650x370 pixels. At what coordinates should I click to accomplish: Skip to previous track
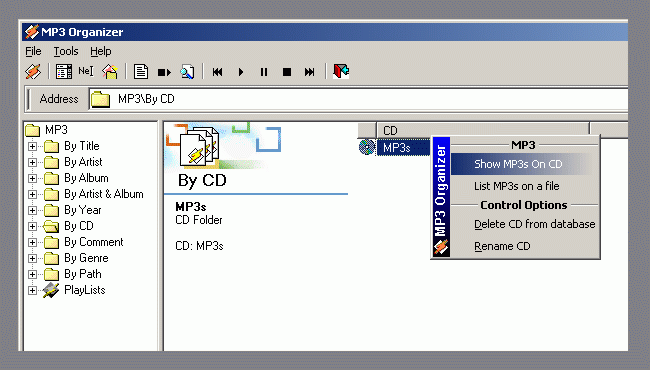[x=217, y=72]
